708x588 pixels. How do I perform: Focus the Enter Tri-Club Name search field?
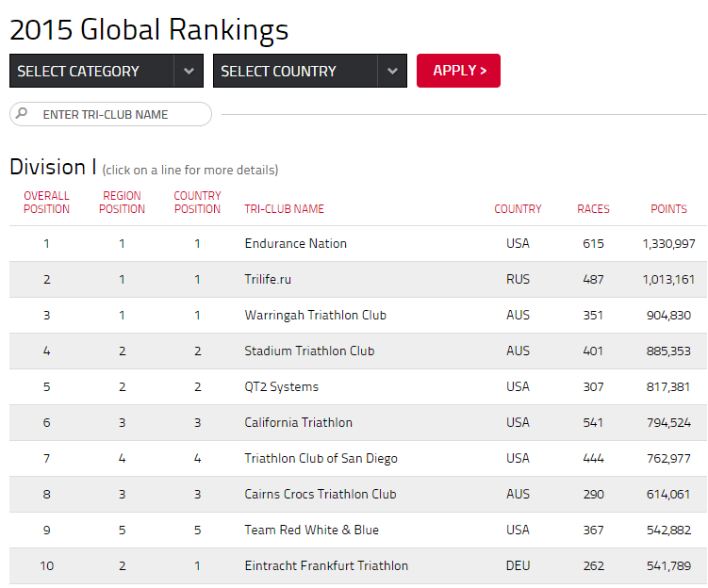(x=110, y=114)
